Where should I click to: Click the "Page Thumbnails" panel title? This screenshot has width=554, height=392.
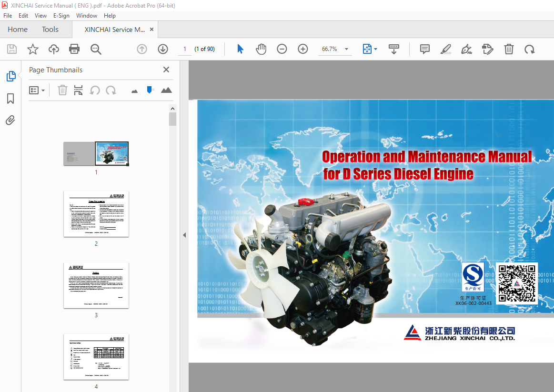[x=56, y=70]
